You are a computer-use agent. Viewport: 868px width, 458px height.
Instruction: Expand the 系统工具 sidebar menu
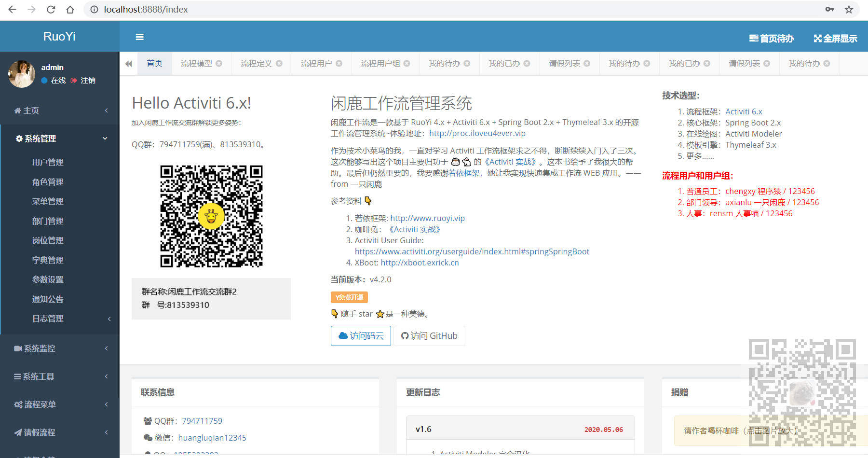click(x=60, y=376)
